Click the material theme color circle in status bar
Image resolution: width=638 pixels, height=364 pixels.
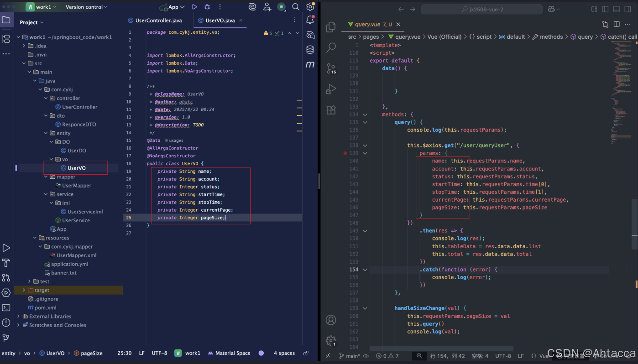[x=261, y=353]
